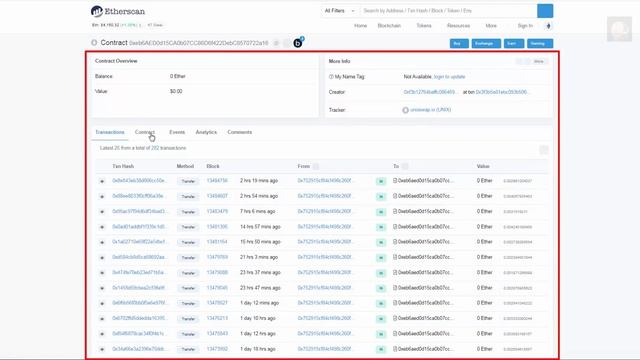The width and height of the screenshot is (640, 360).
Task: Expand the Tokens navigation menu
Action: (424, 26)
